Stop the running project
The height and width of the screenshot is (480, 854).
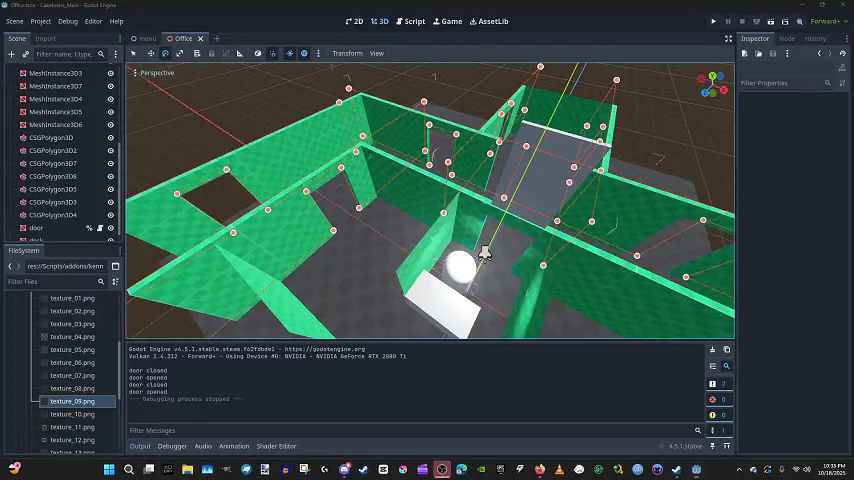click(742, 21)
